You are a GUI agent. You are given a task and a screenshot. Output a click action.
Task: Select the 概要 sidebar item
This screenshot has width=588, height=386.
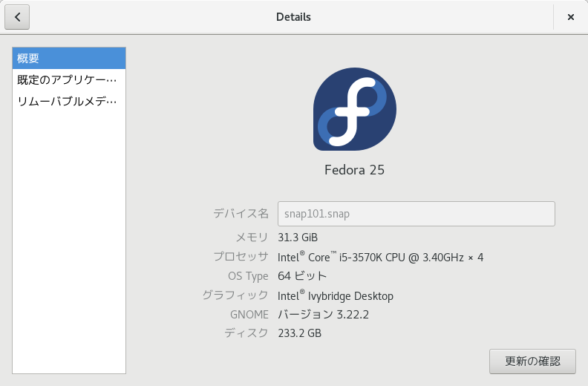pos(69,58)
